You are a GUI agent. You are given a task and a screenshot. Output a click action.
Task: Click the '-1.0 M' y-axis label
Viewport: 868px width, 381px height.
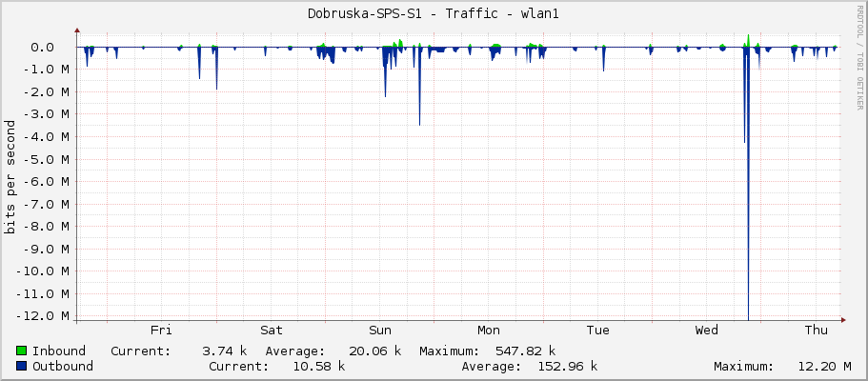click(x=47, y=70)
